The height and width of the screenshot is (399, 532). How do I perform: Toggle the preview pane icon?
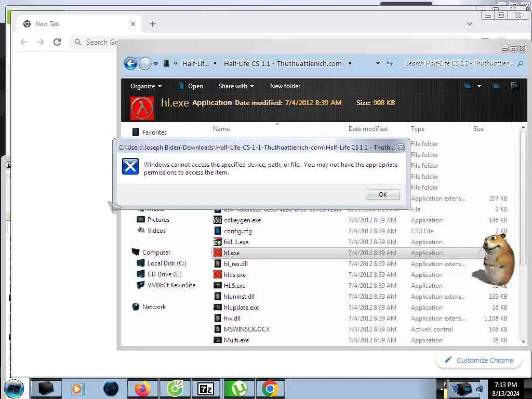tap(496, 86)
